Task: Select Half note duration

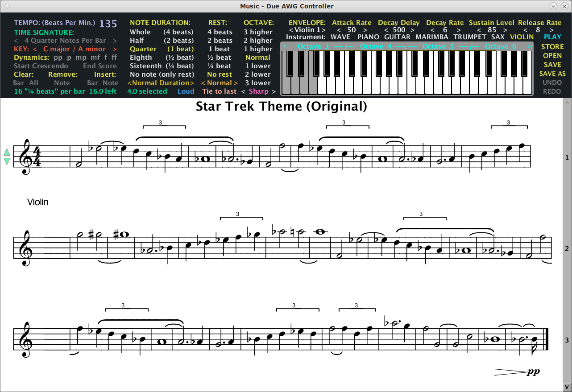Action: tap(162, 41)
